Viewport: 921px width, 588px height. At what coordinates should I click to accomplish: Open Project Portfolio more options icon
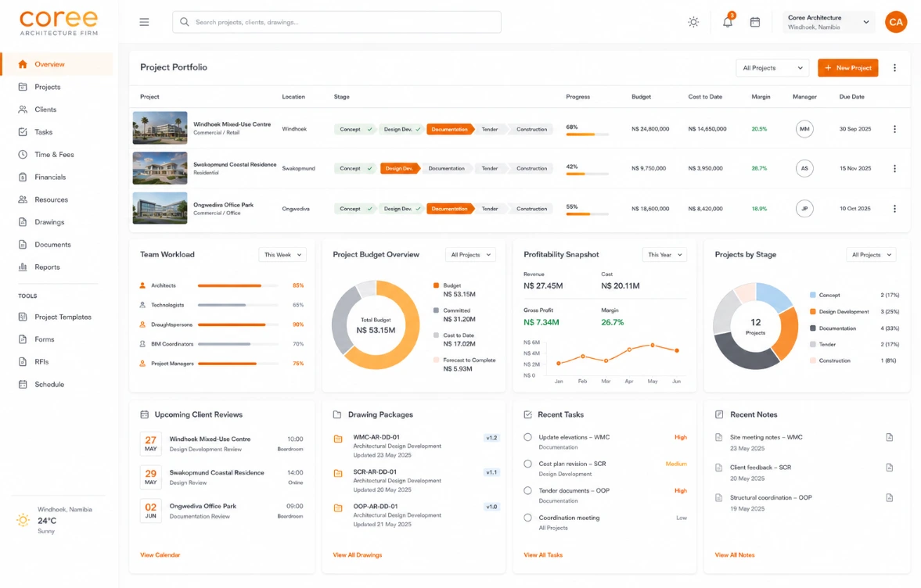pos(894,68)
